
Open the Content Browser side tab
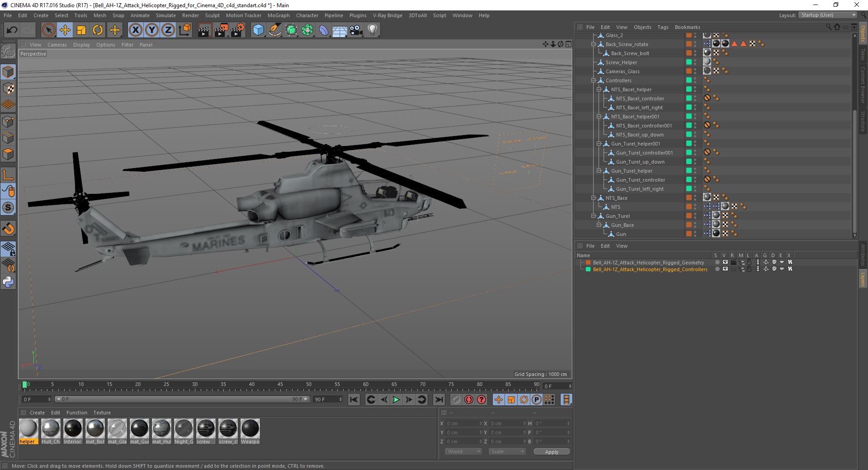pos(863,85)
